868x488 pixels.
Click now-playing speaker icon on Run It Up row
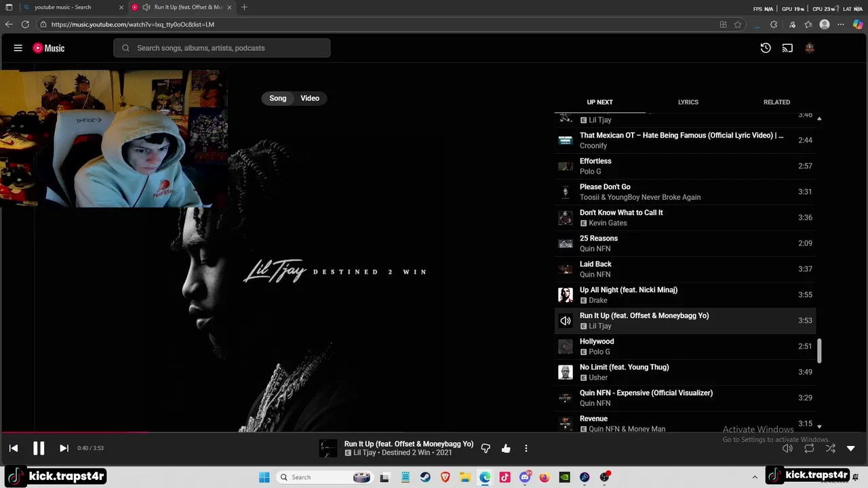click(x=566, y=321)
